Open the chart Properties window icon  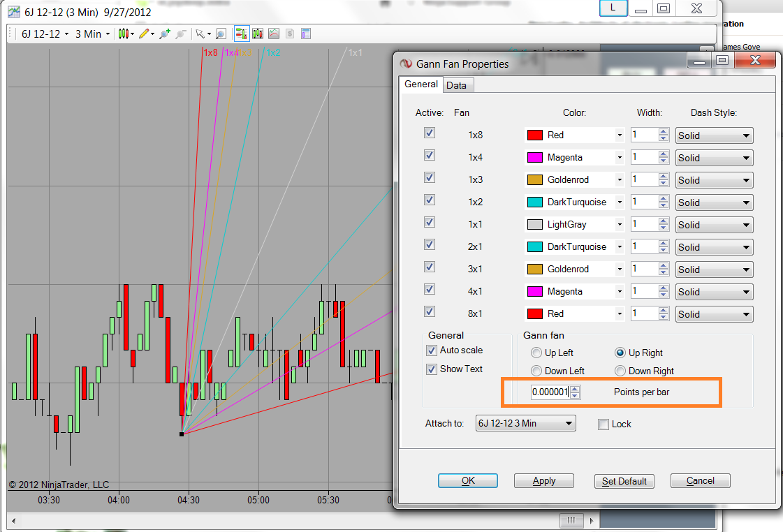tap(306, 34)
